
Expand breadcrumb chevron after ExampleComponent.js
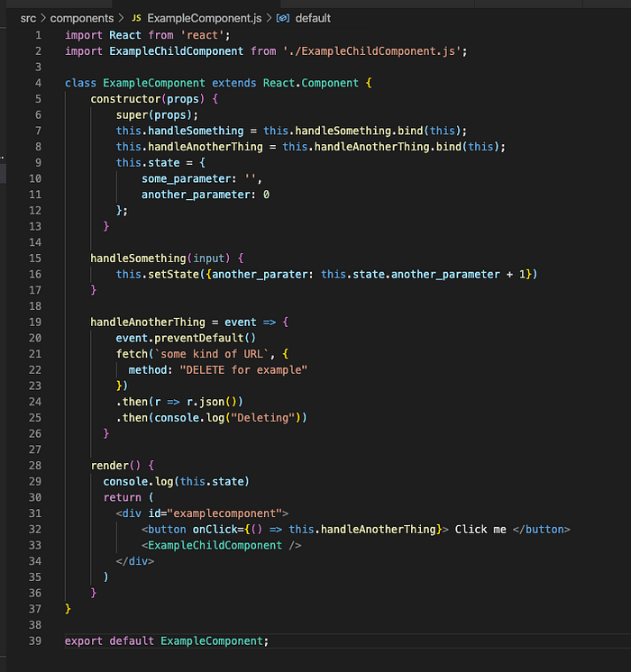click(269, 18)
